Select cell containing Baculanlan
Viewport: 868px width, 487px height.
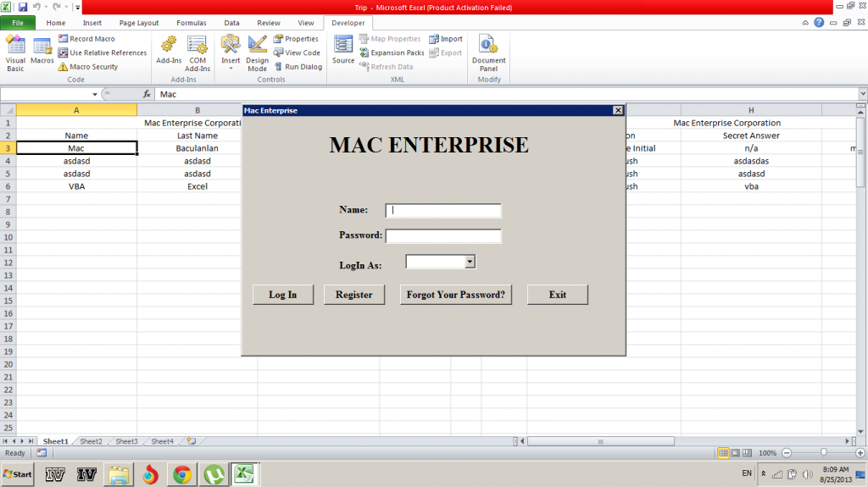tap(197, 148)
